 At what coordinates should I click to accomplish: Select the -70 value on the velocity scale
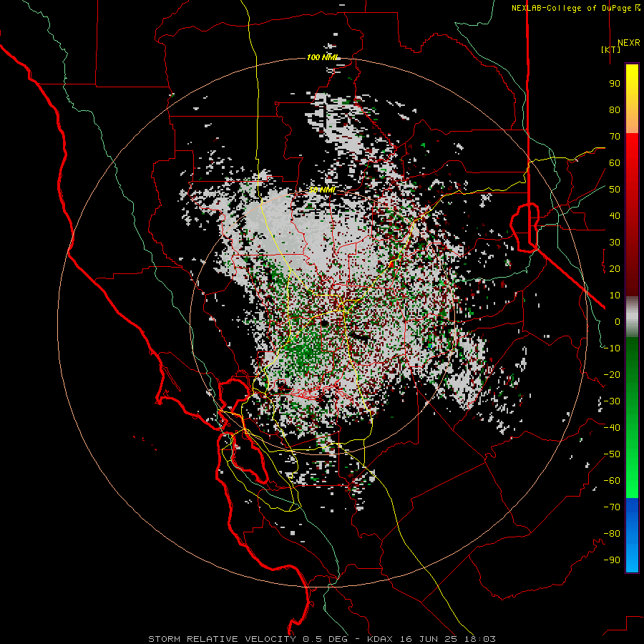[x=612, y=507]
